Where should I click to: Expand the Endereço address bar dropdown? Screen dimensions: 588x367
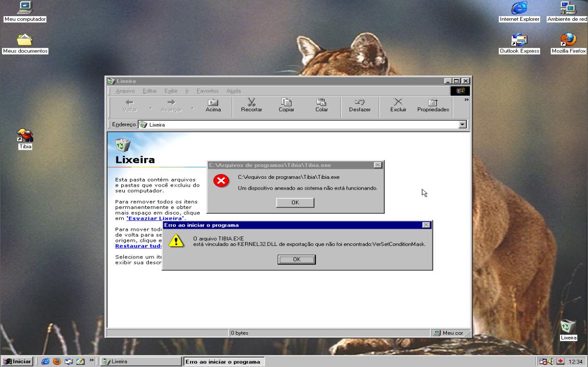pyautogui.click(x=462, y=125)
